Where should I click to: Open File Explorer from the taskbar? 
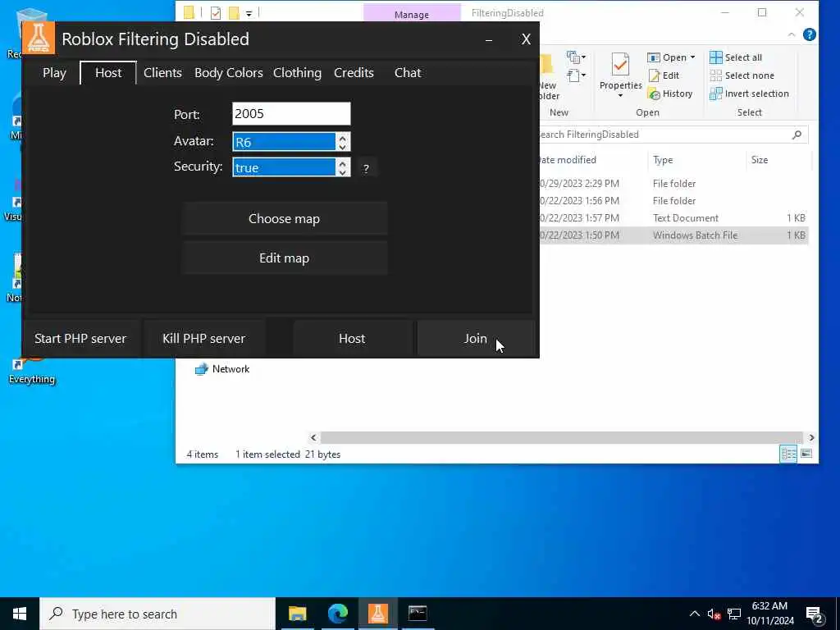pyautogui.click(x=298, y=614)
